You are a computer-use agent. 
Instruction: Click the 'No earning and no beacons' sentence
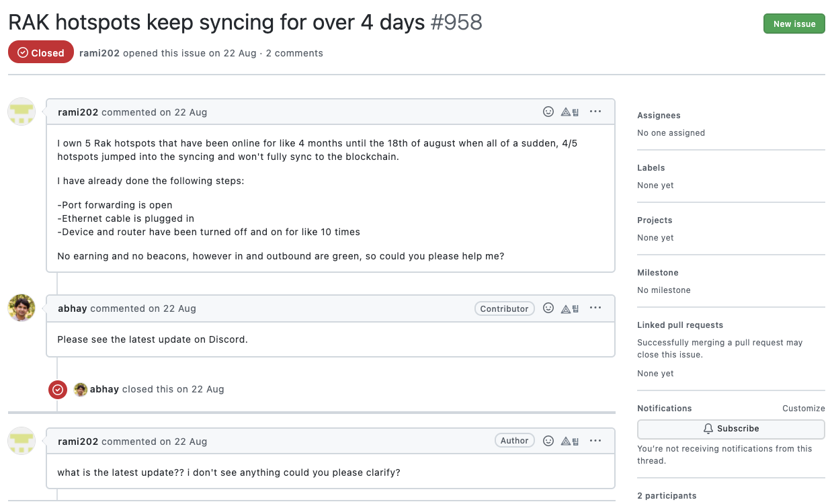click(x=281, y=256)
